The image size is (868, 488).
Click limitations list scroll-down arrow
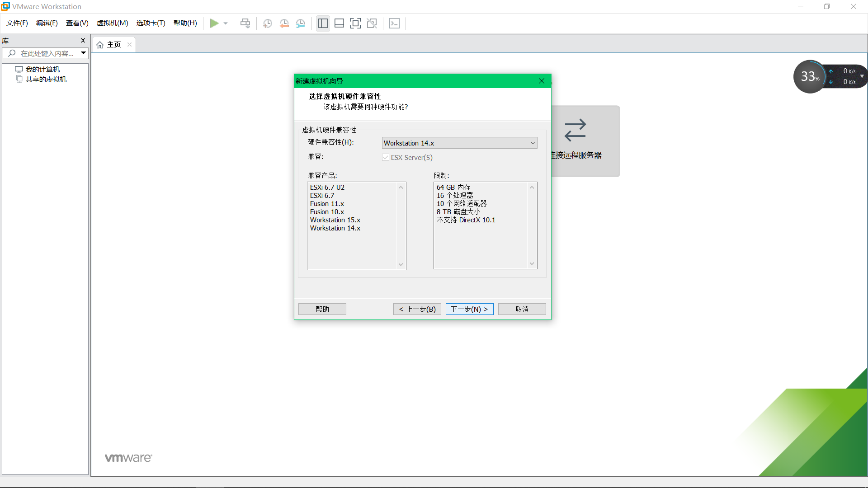click(x=532, y=264)
